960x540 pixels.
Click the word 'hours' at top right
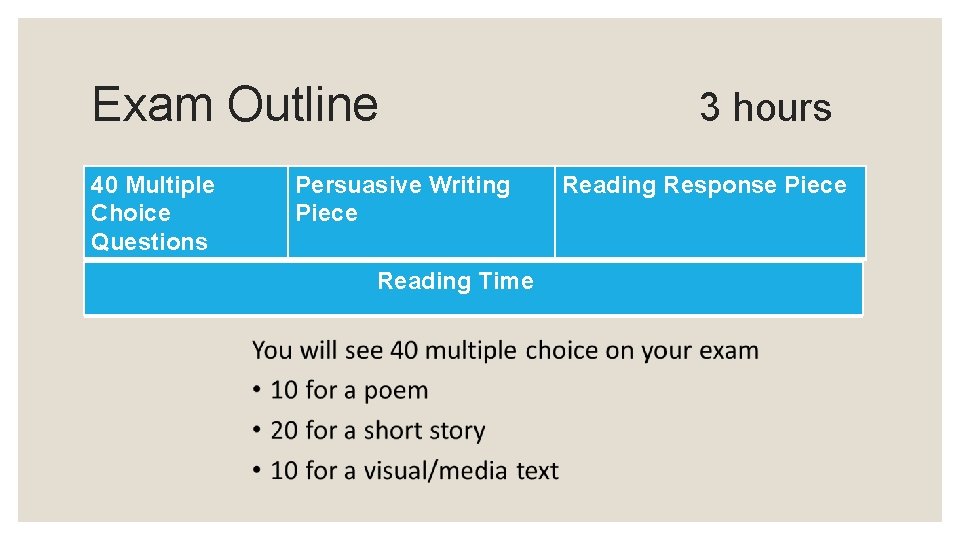tap(782, 107)
